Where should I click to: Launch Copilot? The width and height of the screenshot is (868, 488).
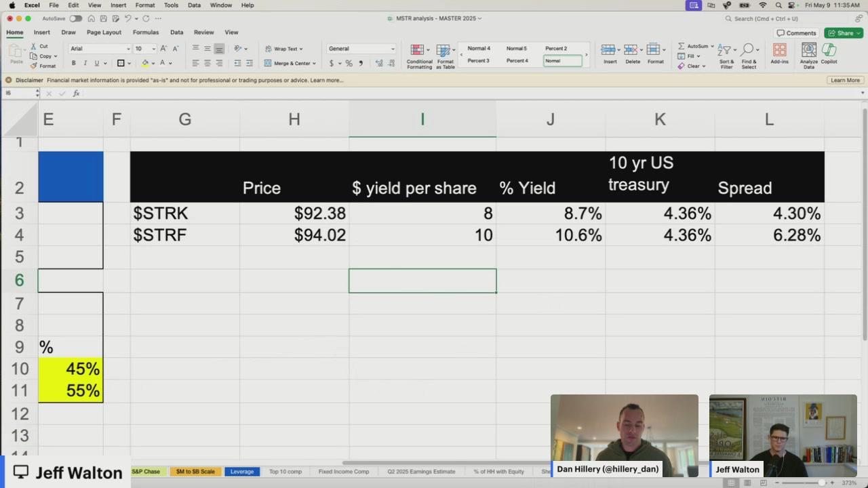click(x=829, y=54)
